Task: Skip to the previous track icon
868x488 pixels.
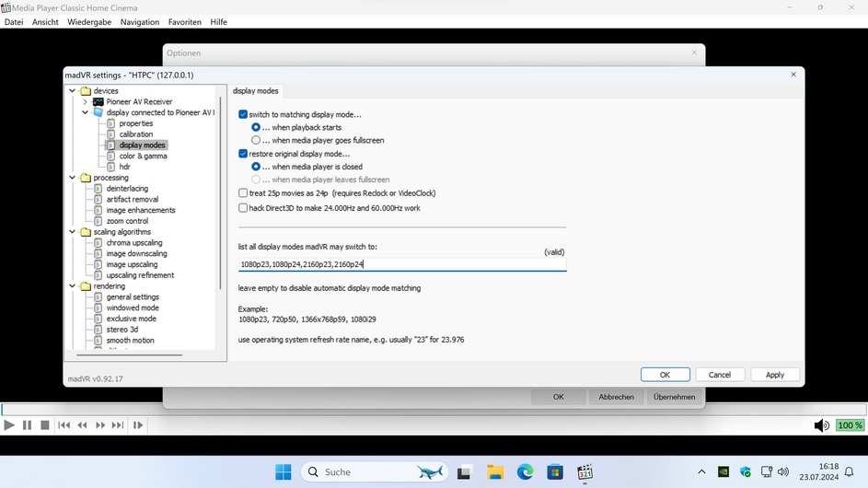Action: [64, 425]
